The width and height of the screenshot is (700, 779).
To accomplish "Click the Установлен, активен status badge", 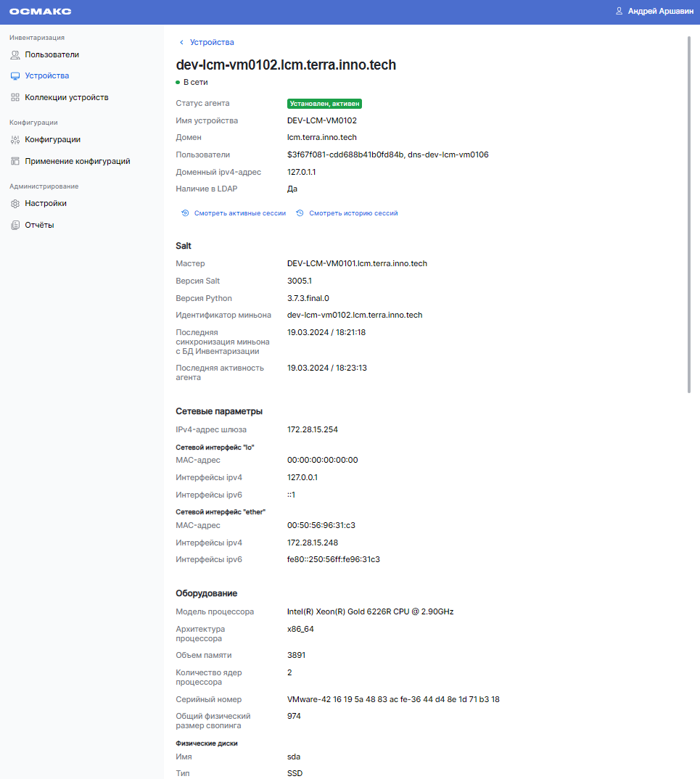I will pyautogui.click(x=324, y=104).
